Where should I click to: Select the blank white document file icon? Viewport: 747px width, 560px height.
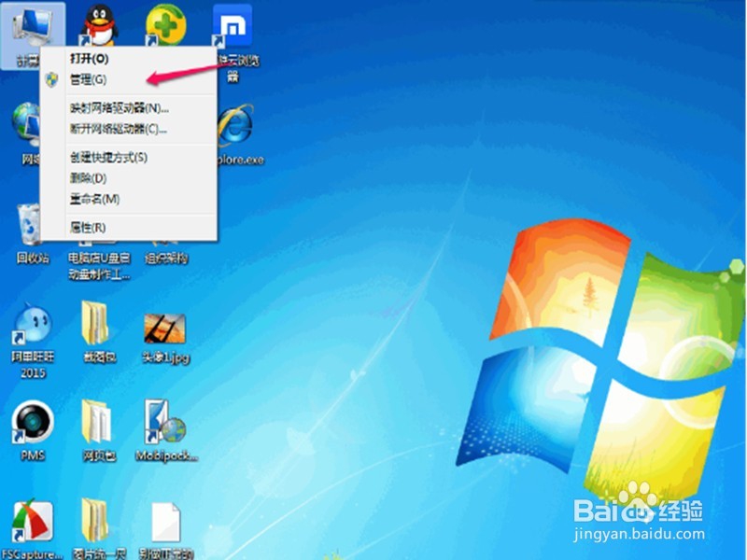click(166, 522)
